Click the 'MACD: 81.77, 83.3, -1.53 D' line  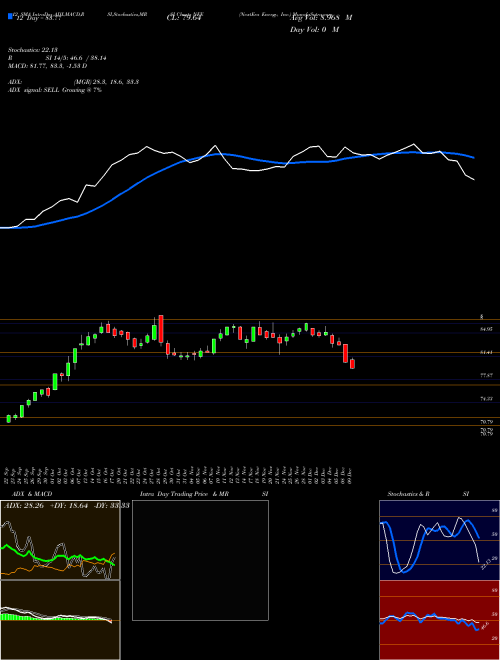point(48,66)
